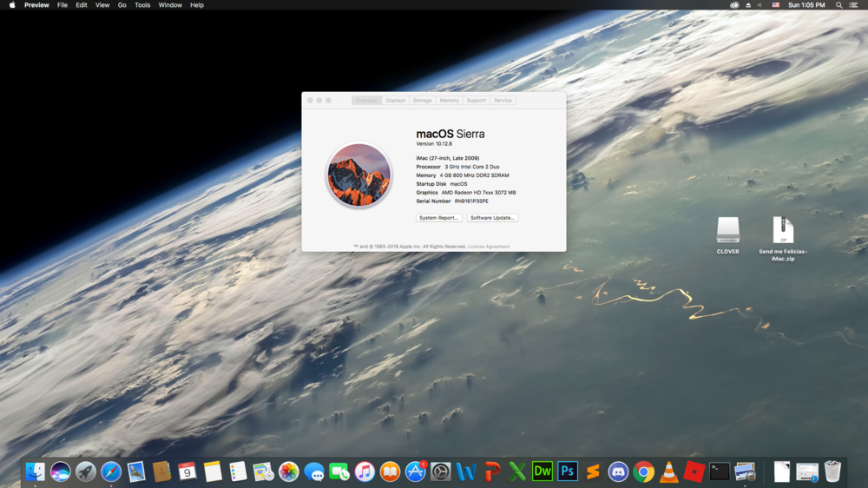The height and width of the screenshot is (488, 868).
Task: Click the System Report button
Action: pos(438,218)
